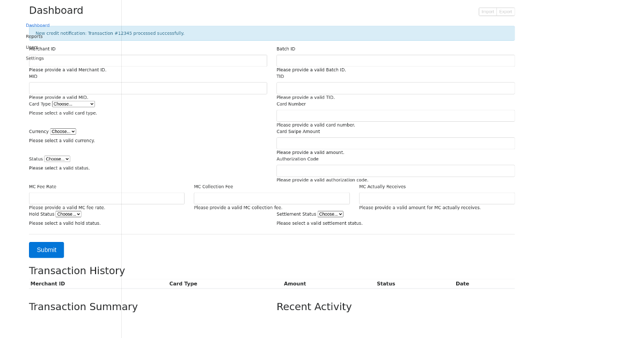Click the Batch ID input field
Screen dimensions: 644x338
[395, 61]
